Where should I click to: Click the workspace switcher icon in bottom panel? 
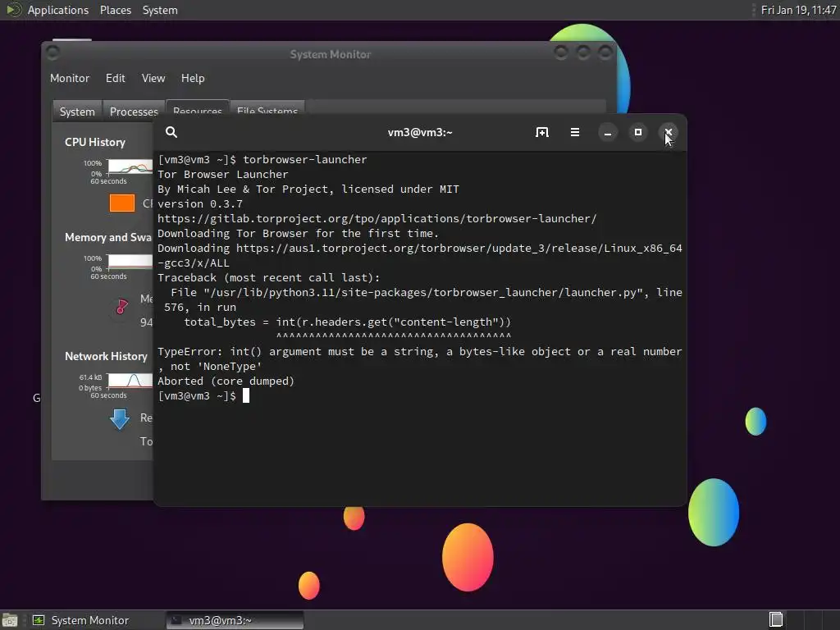coord(776,620)
